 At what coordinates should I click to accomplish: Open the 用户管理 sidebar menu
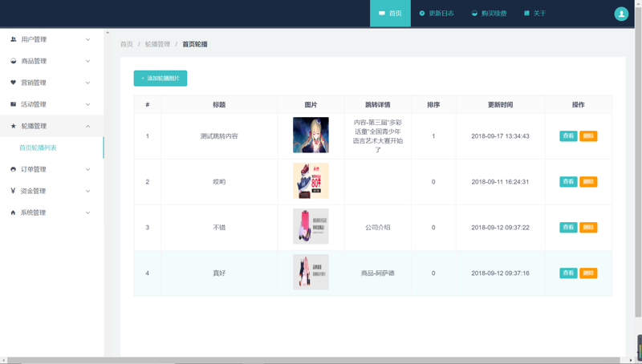tap(51, 39)
